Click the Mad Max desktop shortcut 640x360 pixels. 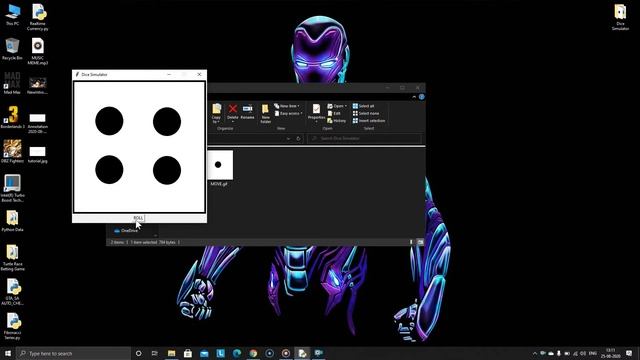12,84
